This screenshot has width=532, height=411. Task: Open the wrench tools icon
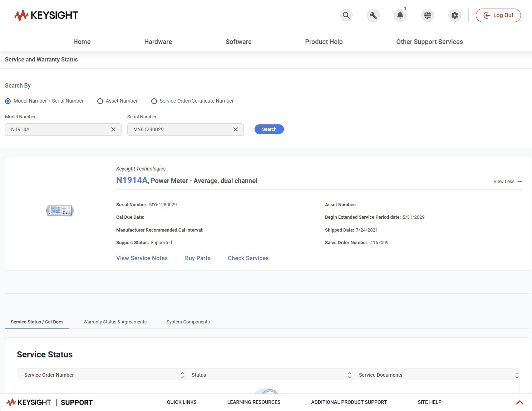coord(373,15)
